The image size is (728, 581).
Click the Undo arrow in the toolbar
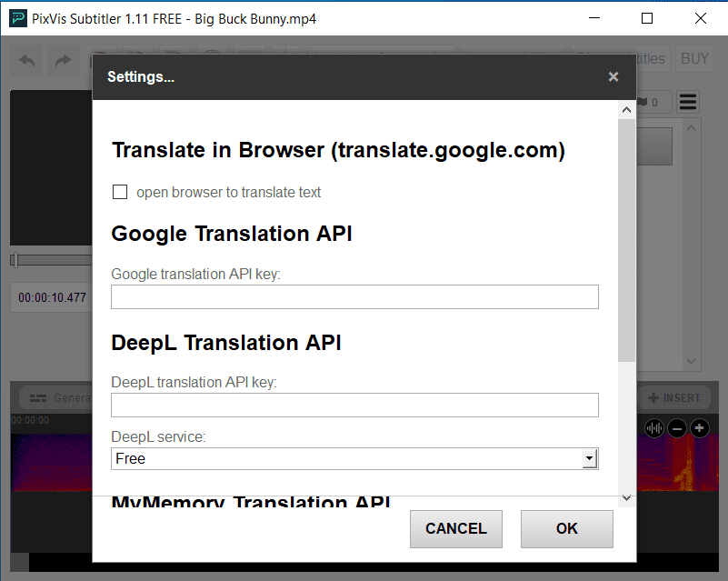point(27,60)
